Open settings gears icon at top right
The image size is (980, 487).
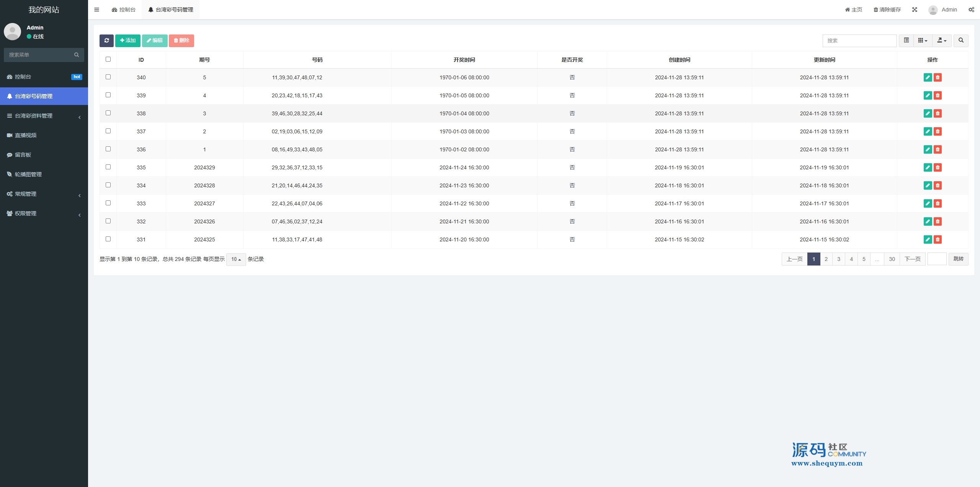(971, 10)
